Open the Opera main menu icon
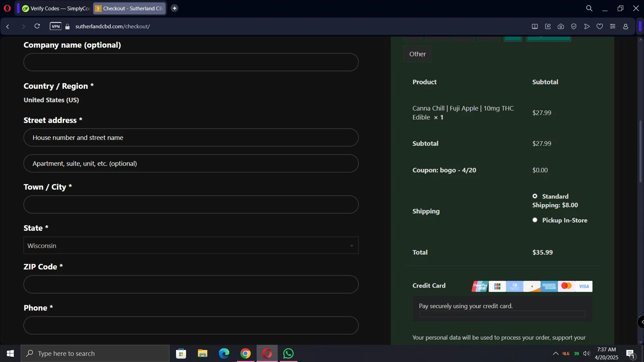The width and height of the screenshot is (644, 362). [x=7, y=8]
